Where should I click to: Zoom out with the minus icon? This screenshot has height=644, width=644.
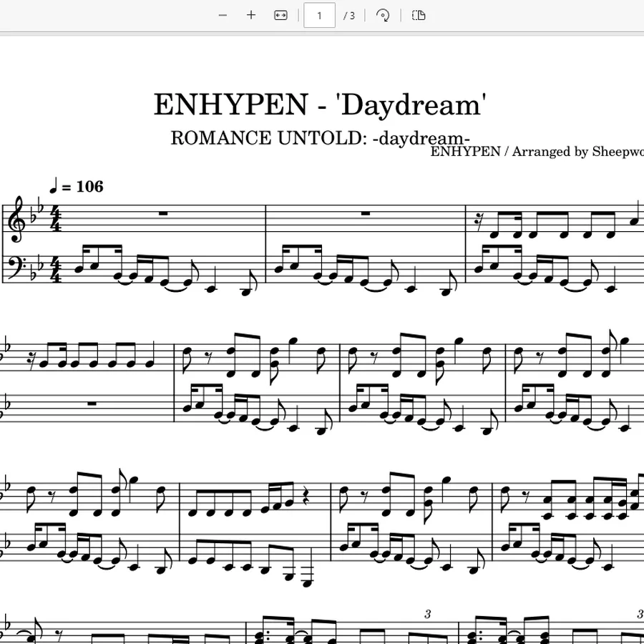(223, 16)
